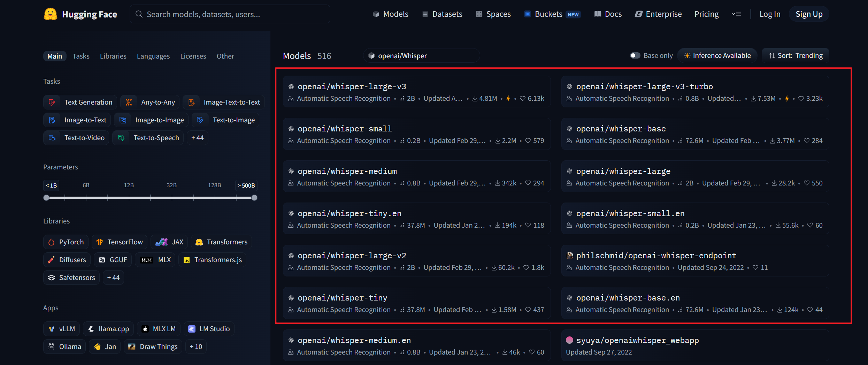Open the Spaces page
Image resolution: width=868 pixels, height=365 pixels.
pos(493,14)
